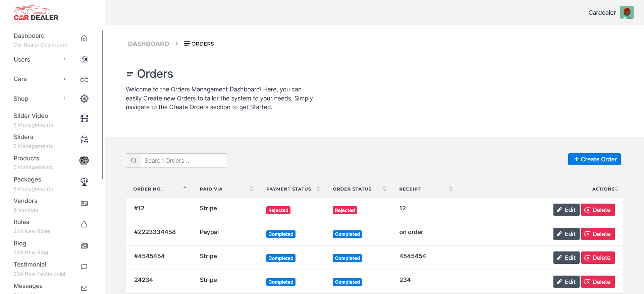The width and height of the screenshot is (644, 294).
Task: Click the list icon beside ORDERS breadcrumb
Action: click(x=187, y=44)
